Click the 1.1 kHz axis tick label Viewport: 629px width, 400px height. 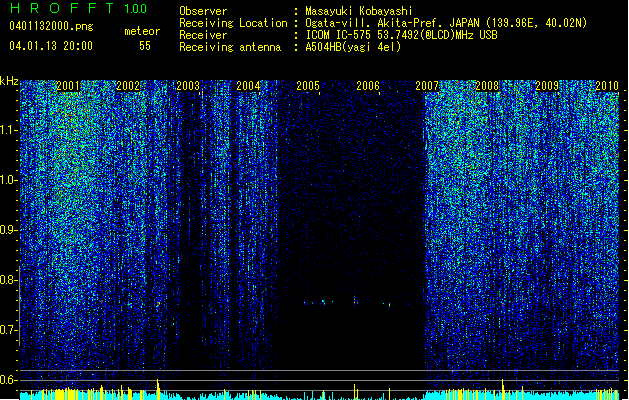coord(9,130)
